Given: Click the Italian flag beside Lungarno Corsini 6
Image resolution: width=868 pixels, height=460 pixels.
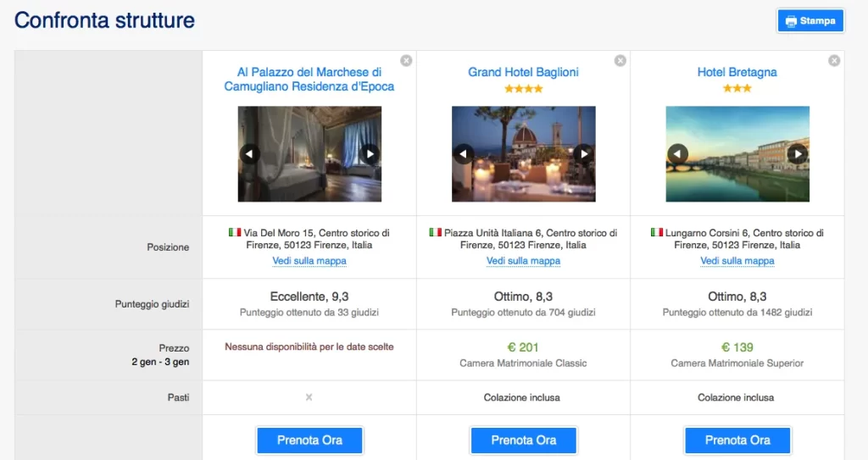Looking at the screenshot, I should click(x=657, y=232).
